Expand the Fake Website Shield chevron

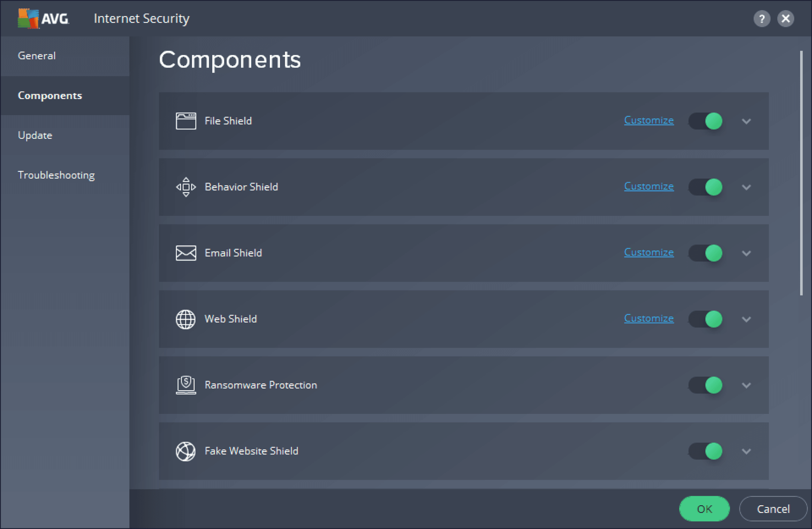(x=746, y=451)
